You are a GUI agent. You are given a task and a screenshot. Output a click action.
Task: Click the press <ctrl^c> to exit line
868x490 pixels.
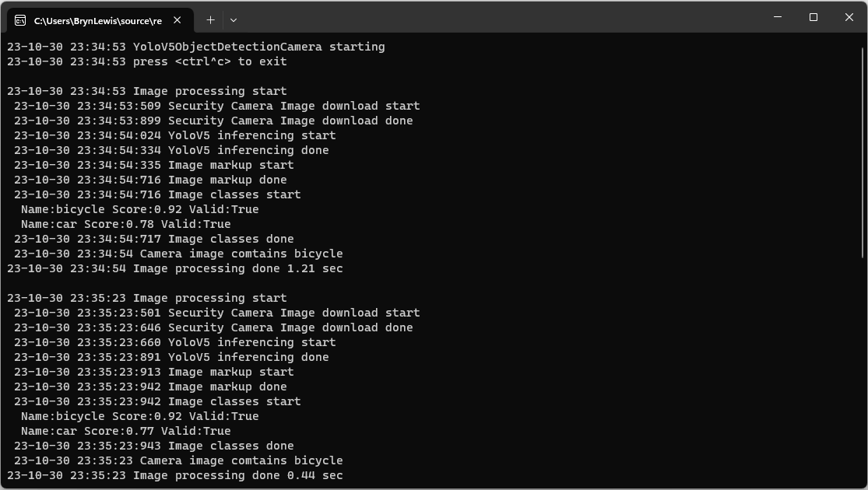tap(147, 61)
